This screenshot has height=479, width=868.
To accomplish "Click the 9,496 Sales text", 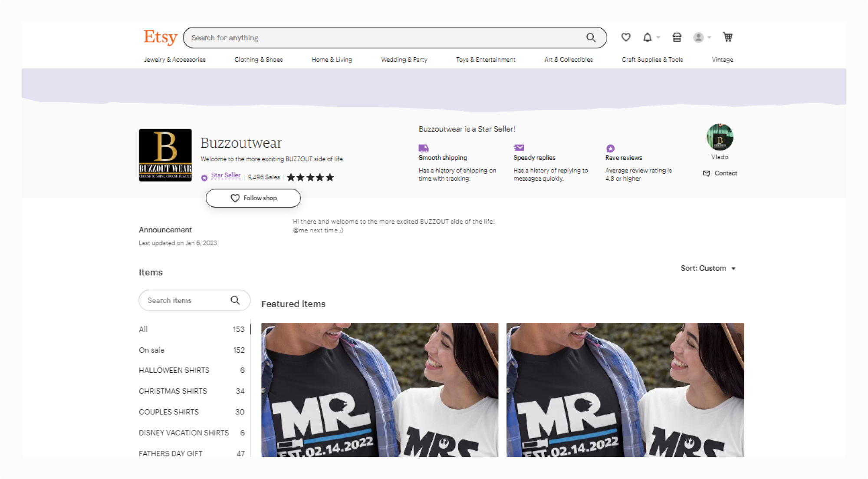I will [x=264, y=177].
